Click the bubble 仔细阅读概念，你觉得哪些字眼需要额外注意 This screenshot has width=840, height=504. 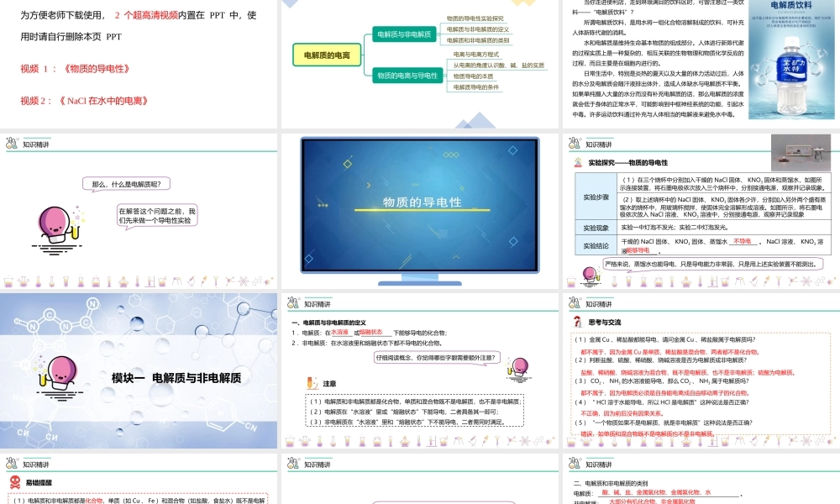437,358
